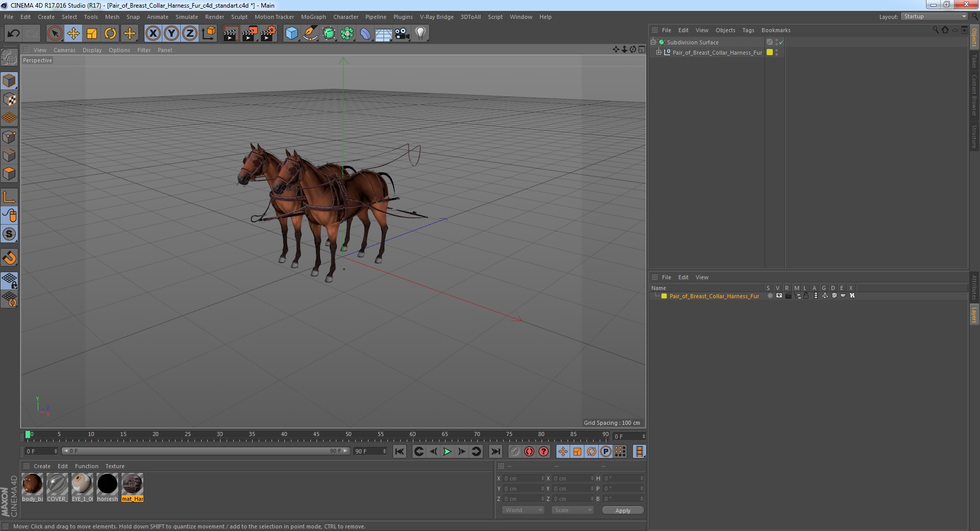This screenshot has height=531, width=980.
Task: Open World coordinate dropdown
Action: coord(523,510)
